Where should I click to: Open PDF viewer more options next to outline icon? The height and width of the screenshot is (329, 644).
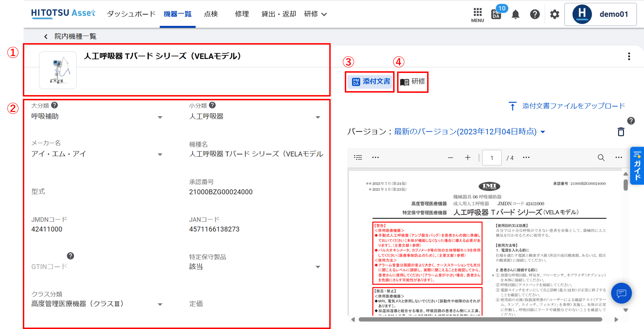[x=376, y=157]
